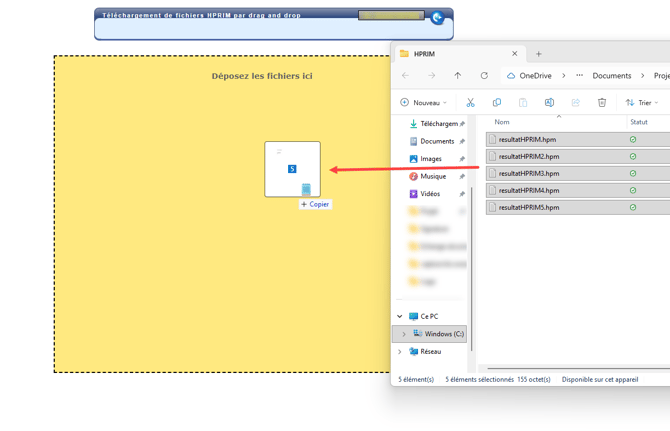Screen dimensions: 670x431
Task: Click the blue round back icon in banner
Action: click(437, 18)
